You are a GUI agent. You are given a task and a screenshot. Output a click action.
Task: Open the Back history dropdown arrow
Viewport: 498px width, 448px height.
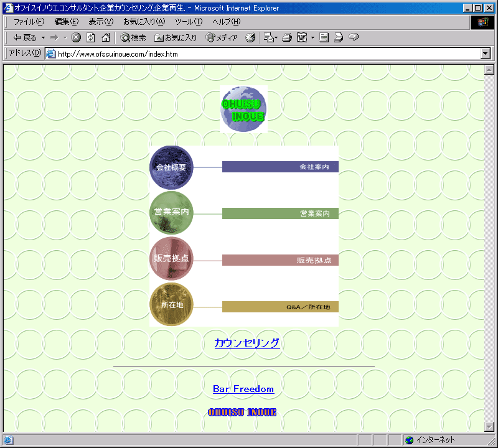[43, 38]
